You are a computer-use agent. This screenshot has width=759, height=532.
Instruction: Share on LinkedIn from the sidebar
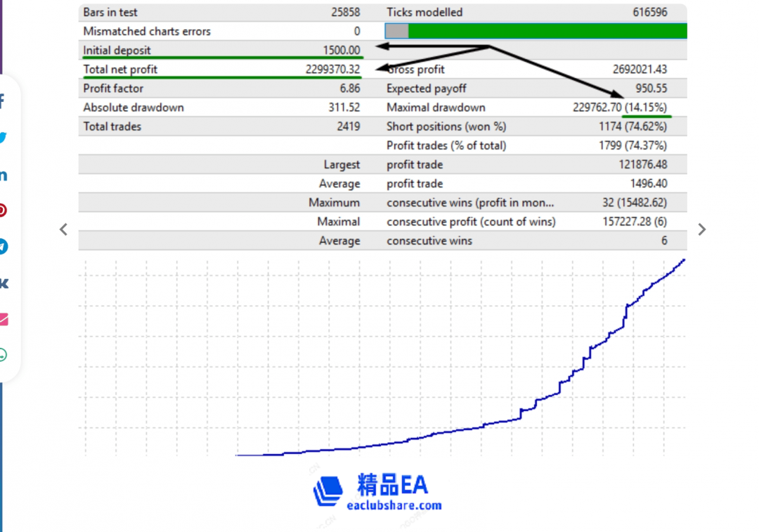tap(4, 175)
